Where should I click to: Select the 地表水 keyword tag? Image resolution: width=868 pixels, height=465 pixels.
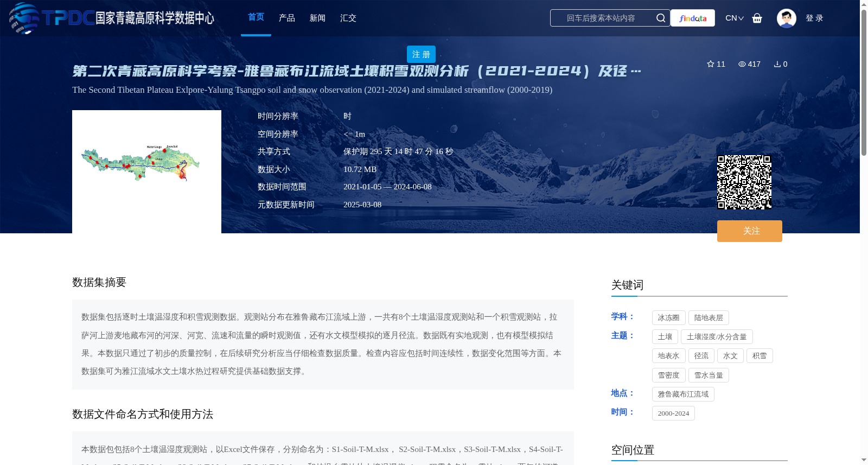(669, 356)
